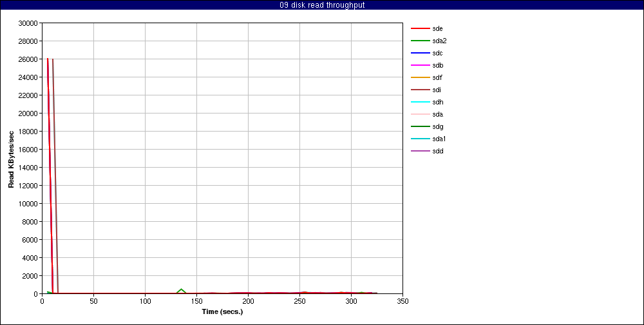Select the sdc legend label
The width and height of the screenshot is (644, 325).
coord(437,53)
